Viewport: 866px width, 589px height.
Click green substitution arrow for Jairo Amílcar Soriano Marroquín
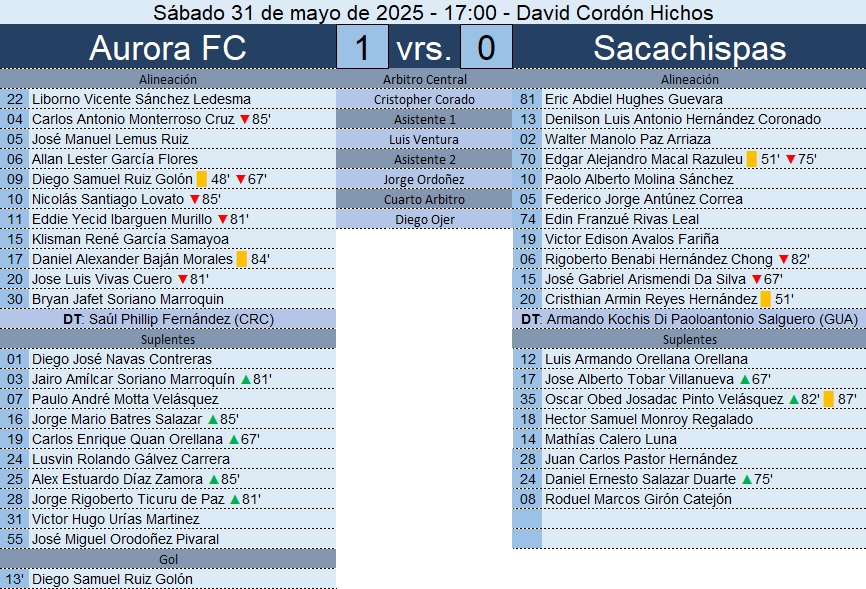[x=245, y=379]
